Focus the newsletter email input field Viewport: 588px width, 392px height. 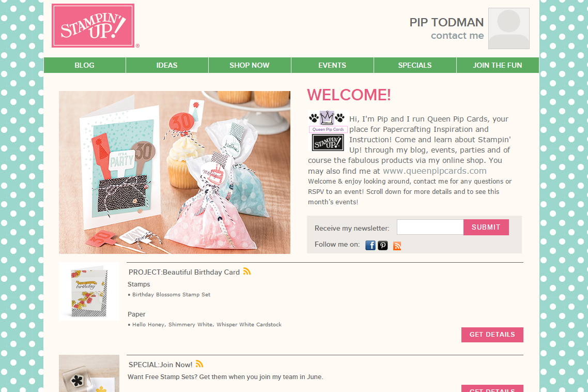pyautogui.click(x=430, y=227)
